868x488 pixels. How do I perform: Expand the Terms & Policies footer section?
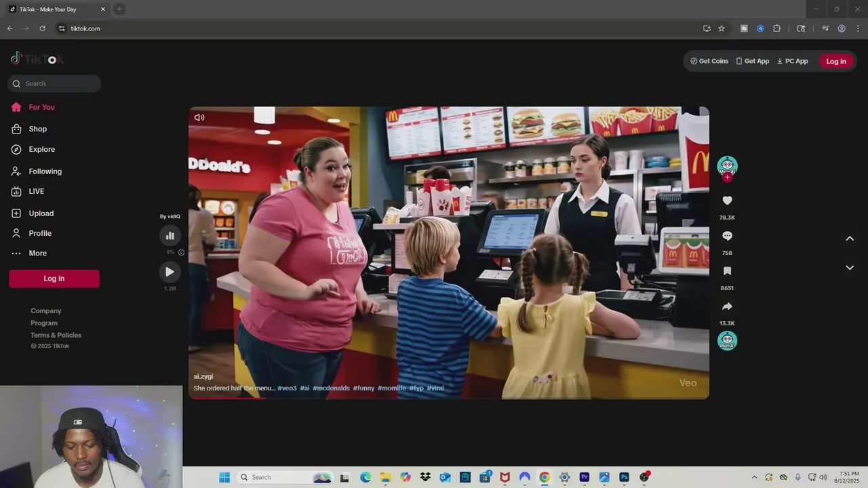(56, 335)
